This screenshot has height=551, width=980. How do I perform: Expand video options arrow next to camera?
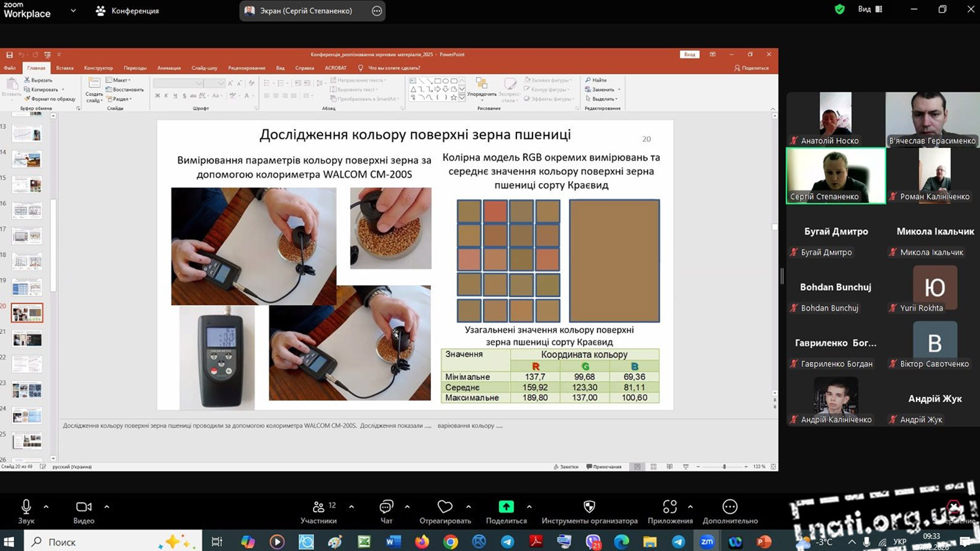click(x=106, y=507)
